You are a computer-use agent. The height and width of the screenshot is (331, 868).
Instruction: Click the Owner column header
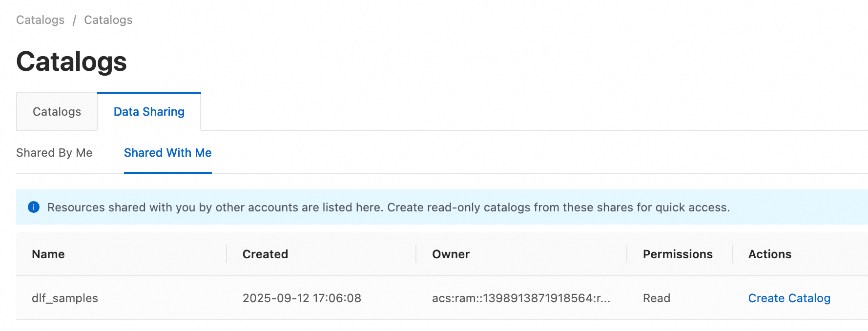click(451, 254)
